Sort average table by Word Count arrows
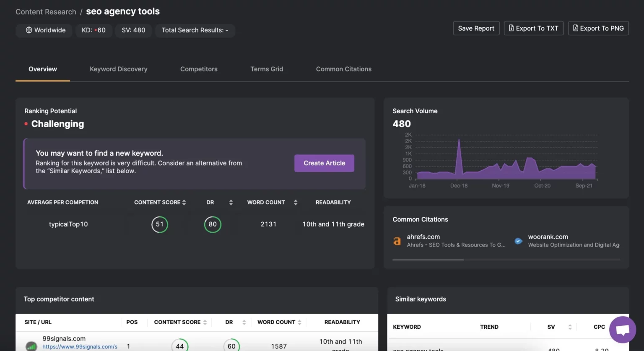The width and height of the screenshot is (644, 351). pyautogui.click(x=296, y=203)
